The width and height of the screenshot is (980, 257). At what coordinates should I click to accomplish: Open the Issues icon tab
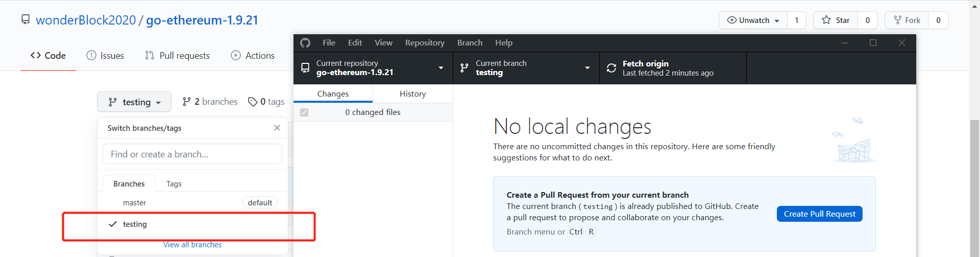click(x=91, y=55)
